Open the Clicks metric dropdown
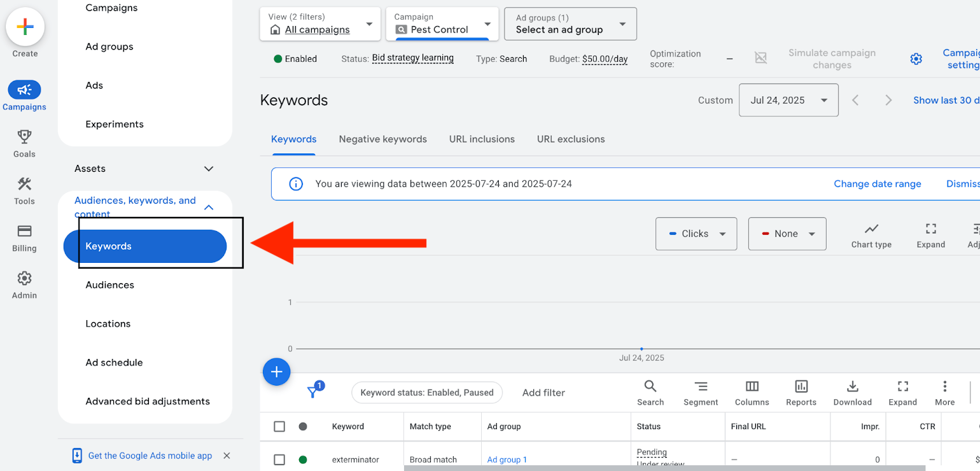Screen dimensions: 980x471 coord(696,234)
